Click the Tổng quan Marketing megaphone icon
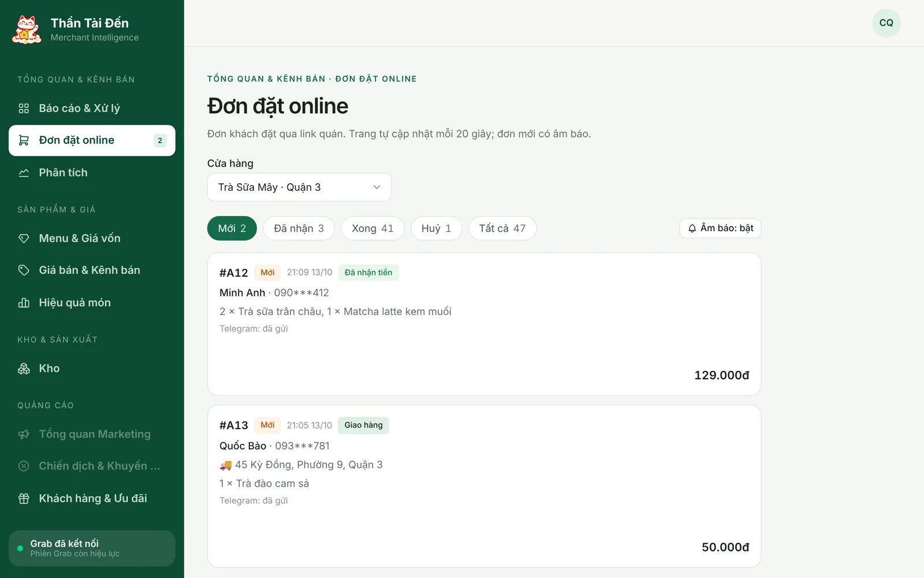The image size is (924, 578). click(x=24, y=434)
